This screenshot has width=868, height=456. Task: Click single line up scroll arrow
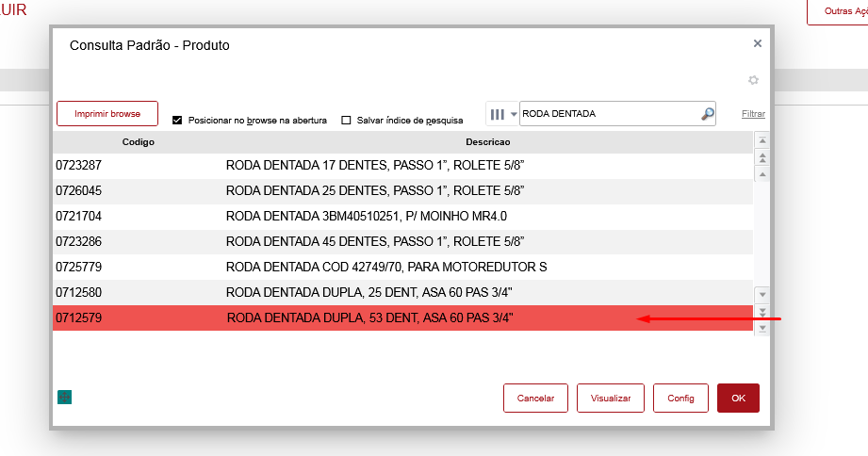pyautogui.click(x=762, y=173)
